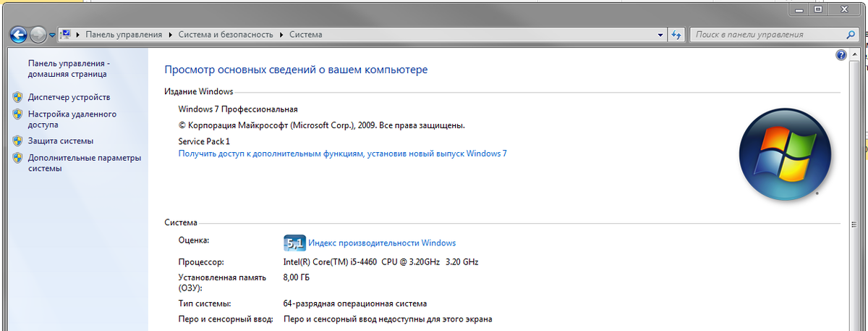Click the Тип системы: label
Image resolution: width=868 pixels, height=331 pixels.
coord(205,303)
